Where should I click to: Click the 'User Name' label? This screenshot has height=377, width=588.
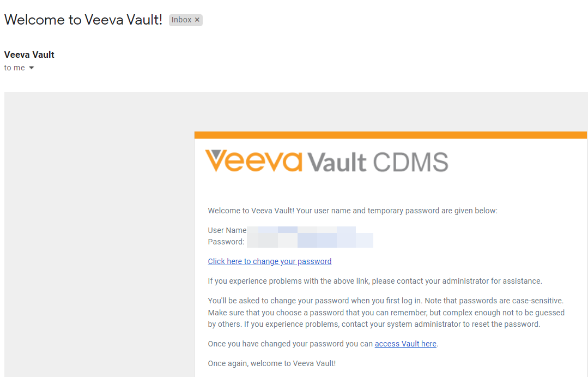227,230
